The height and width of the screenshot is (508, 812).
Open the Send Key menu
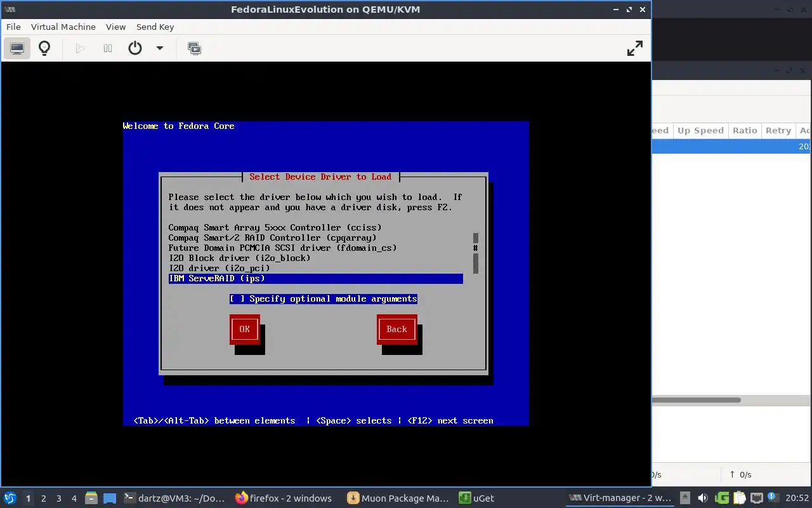(x=155, y=27)
